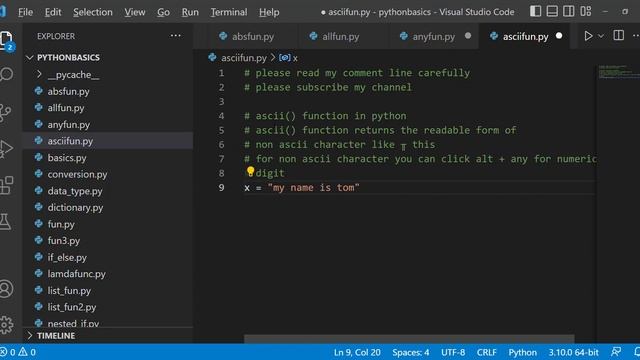Viewport: 640px width, 360px height.
Task: Open the Search view in activity bar
Action: 6,74
